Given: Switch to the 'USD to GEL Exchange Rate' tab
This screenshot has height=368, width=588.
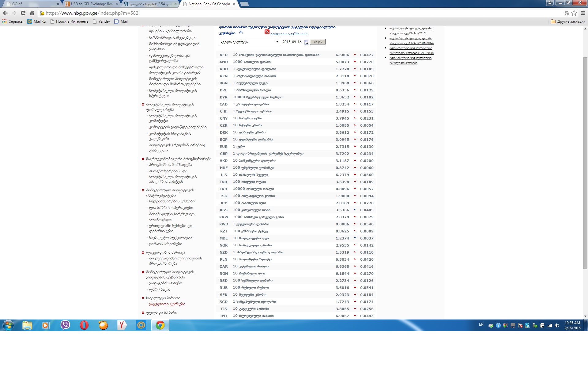Looking at the screenshot, I should [91, 4].
